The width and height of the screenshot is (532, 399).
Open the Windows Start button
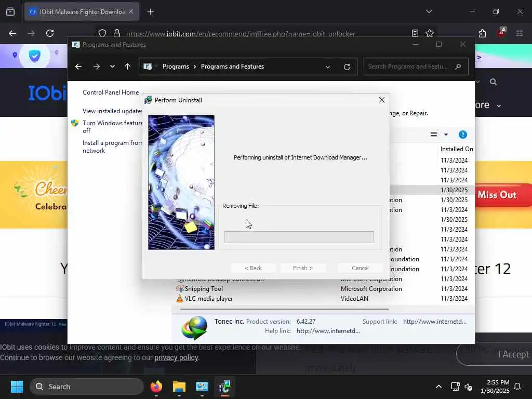tap(17, 387)
